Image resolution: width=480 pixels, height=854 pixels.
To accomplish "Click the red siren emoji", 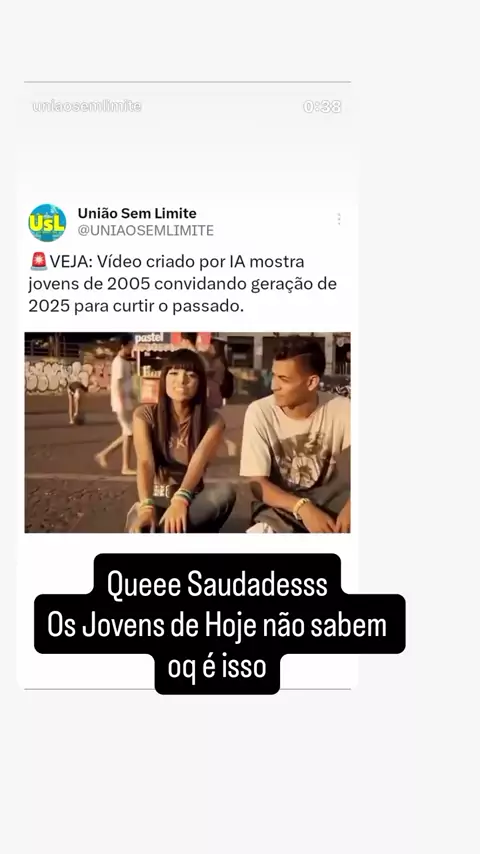I will tap(39, 261).
